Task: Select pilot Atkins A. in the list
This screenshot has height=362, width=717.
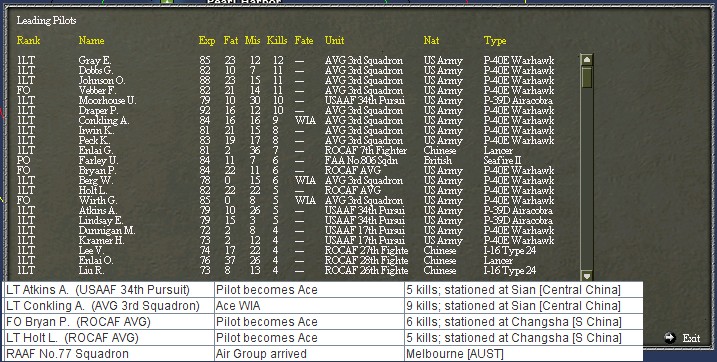Action: coord(97,211)
